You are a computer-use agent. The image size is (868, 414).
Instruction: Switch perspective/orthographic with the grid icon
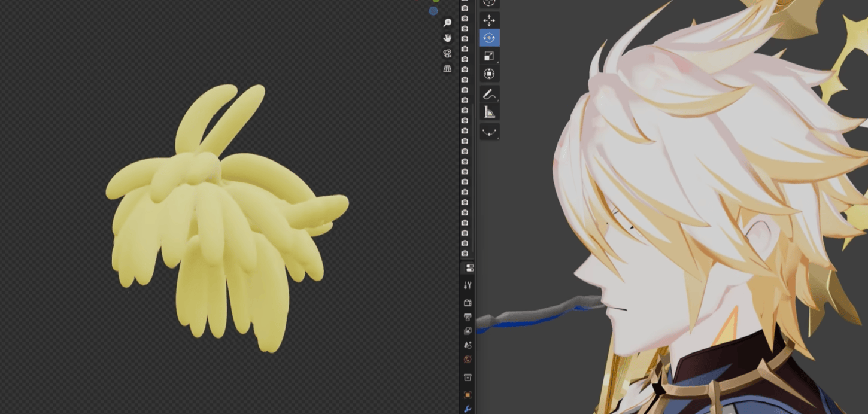pos(447,69)
